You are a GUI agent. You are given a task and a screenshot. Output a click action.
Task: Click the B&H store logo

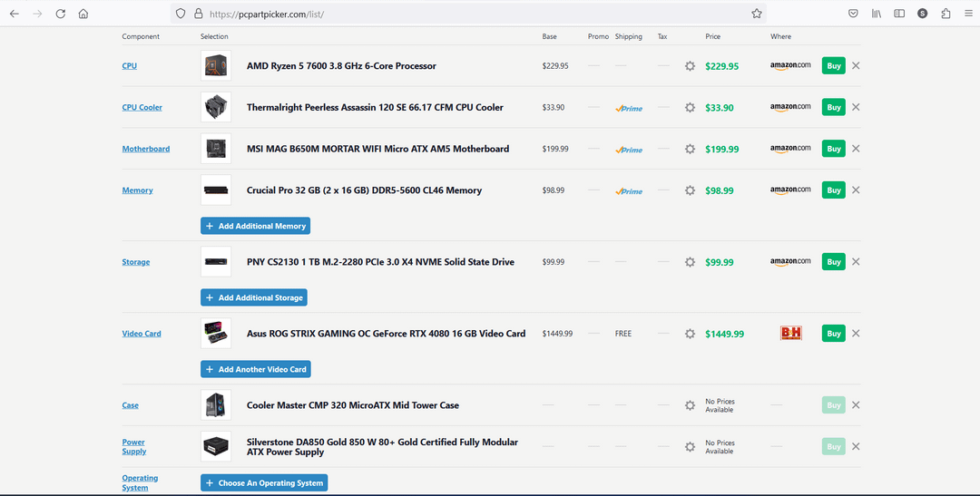click(790, 333)
